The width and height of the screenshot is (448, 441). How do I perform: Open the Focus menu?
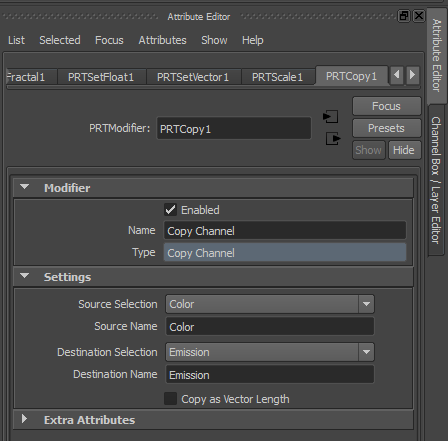point(109,40)
